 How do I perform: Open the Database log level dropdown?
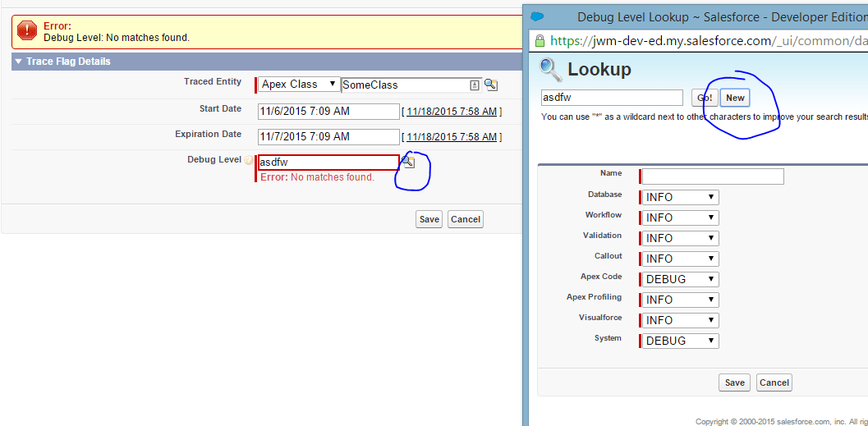(680, 198)
